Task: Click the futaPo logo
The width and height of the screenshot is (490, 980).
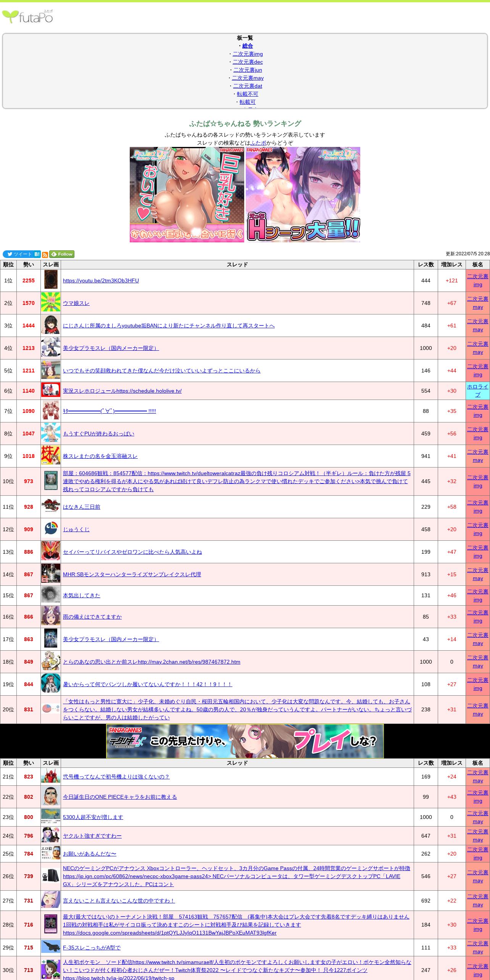Action: (27, 17)
